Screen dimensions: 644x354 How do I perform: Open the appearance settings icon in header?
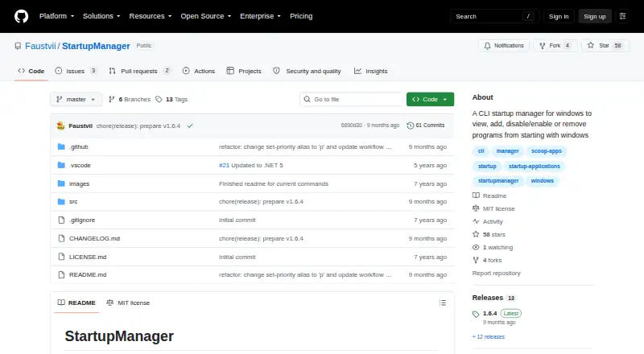coord(622,16)
